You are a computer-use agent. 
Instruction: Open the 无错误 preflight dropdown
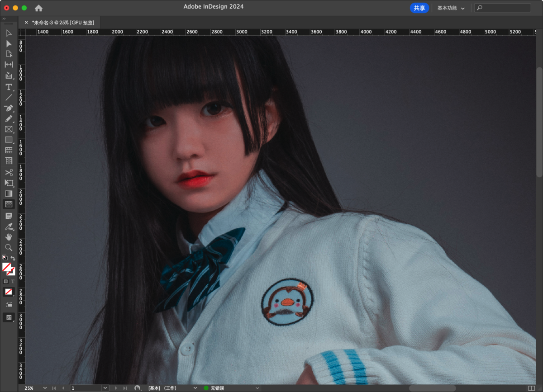pos(257,388)
